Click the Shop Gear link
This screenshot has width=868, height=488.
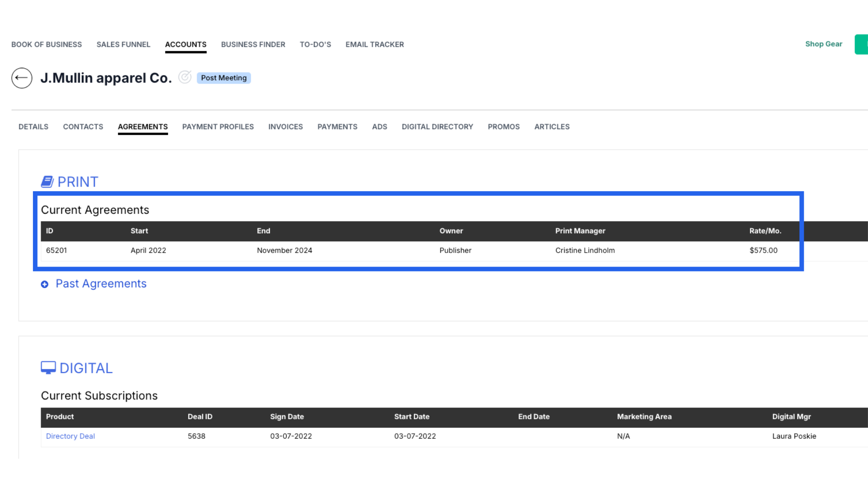[824, 44]
